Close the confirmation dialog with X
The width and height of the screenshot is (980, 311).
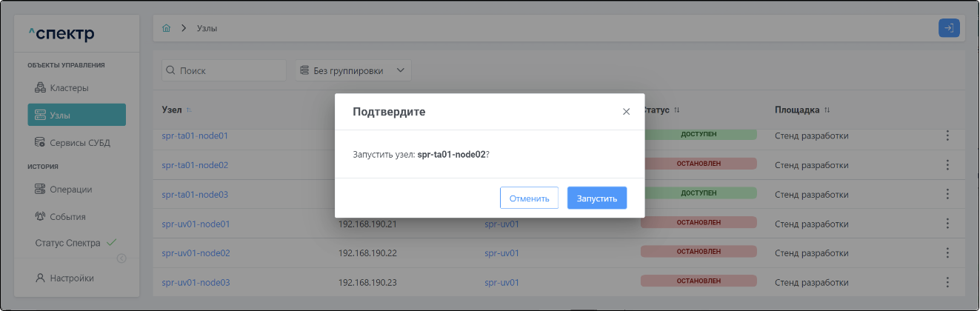point(626,112)
